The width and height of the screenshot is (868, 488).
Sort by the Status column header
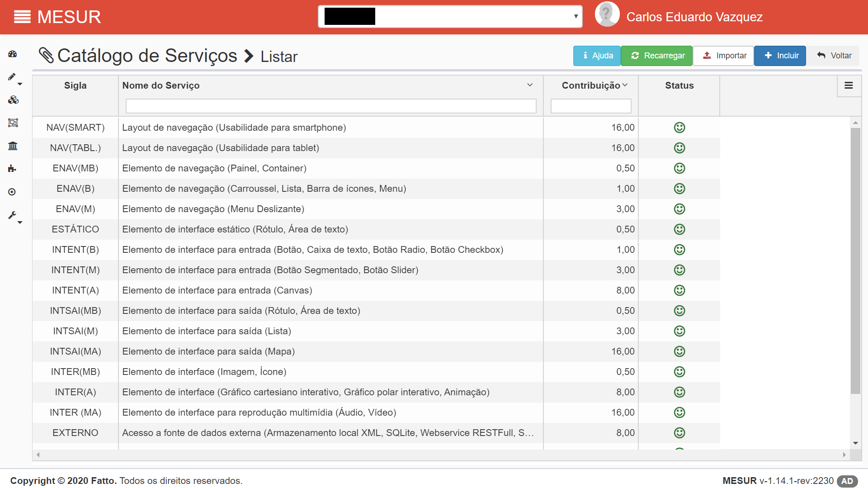[x=679, y=85]
